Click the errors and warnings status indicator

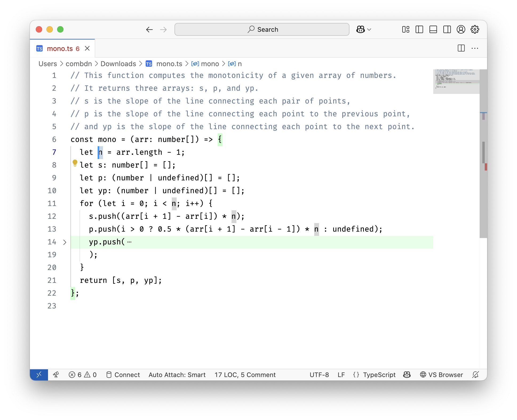tap(83, 375)
